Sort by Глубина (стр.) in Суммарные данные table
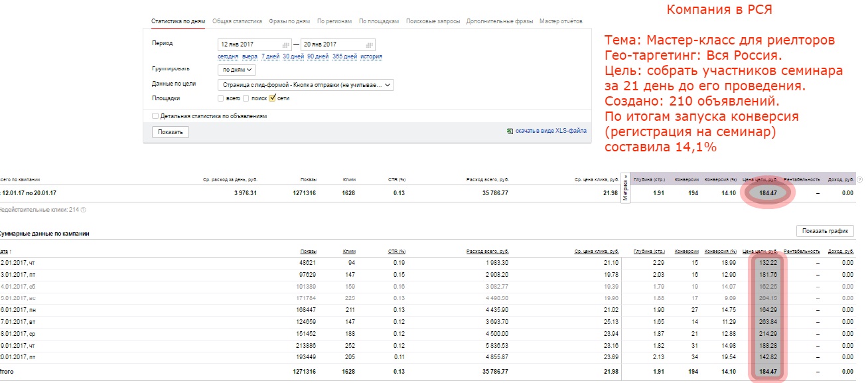868x383 pixels. pyautogui.click(x=649, y=252)
